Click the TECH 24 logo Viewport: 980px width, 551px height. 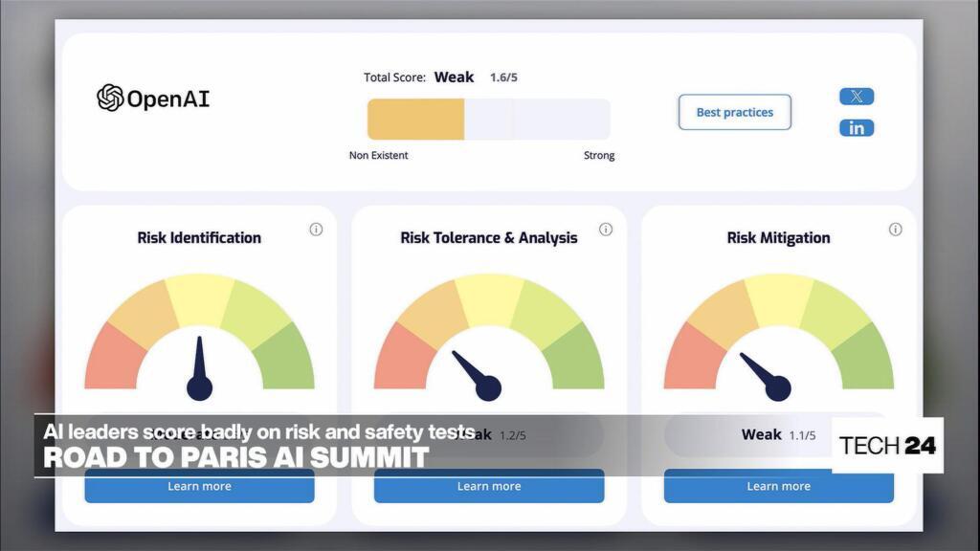tap(887, 445)
